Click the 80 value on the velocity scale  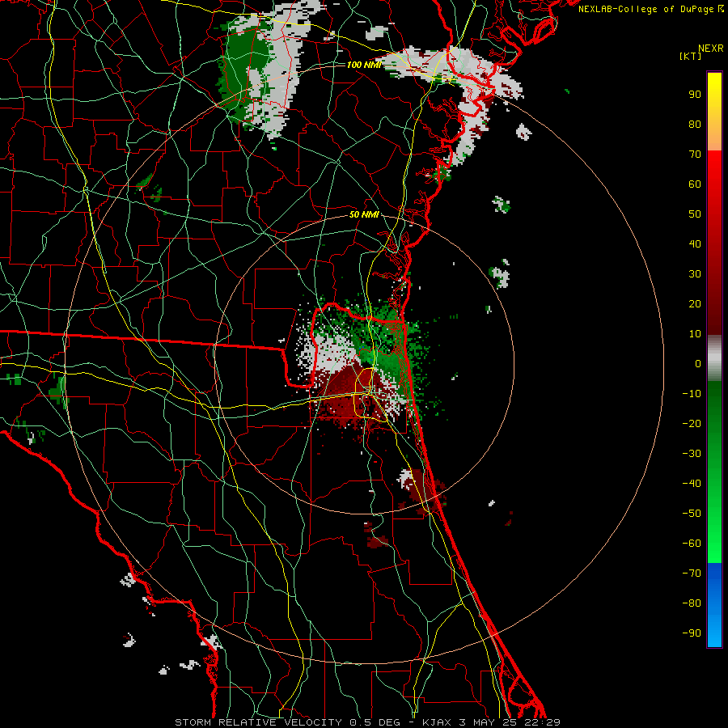coord(695,125)
